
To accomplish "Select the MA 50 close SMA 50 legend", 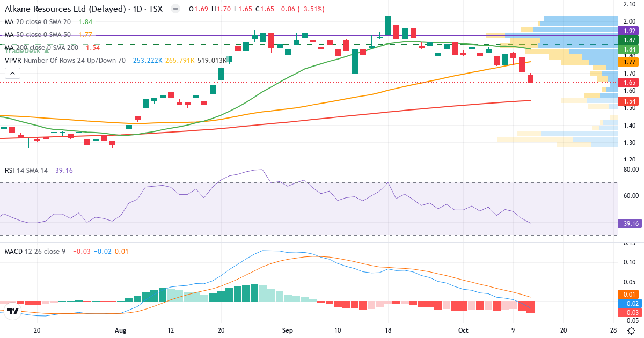I will click(x=38, y=35).
